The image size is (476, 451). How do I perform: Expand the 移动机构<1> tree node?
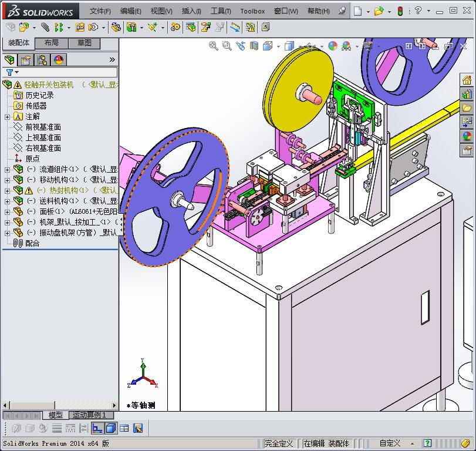(7, 180)
